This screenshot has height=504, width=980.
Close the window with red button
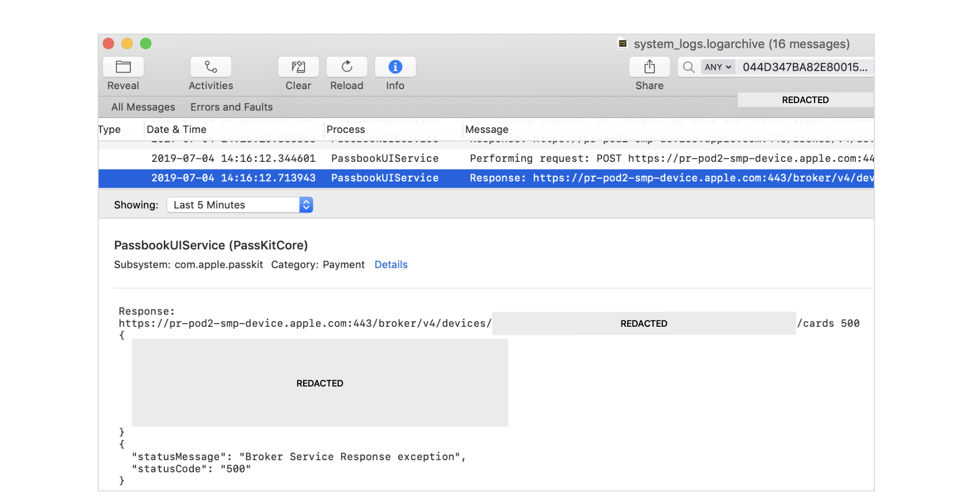tap(109, 44)
